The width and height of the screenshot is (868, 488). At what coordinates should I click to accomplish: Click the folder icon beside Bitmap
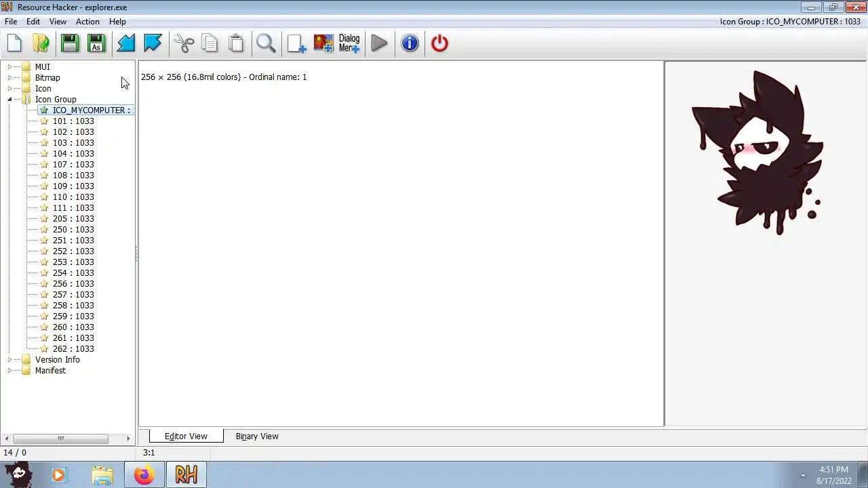[x=26, y=77]
